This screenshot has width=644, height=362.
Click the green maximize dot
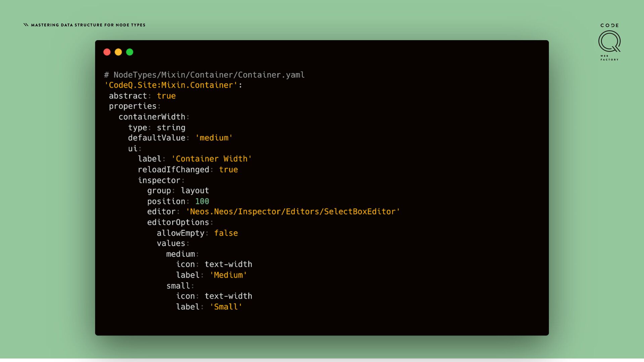pyautogui.click(x=130, y=52)
